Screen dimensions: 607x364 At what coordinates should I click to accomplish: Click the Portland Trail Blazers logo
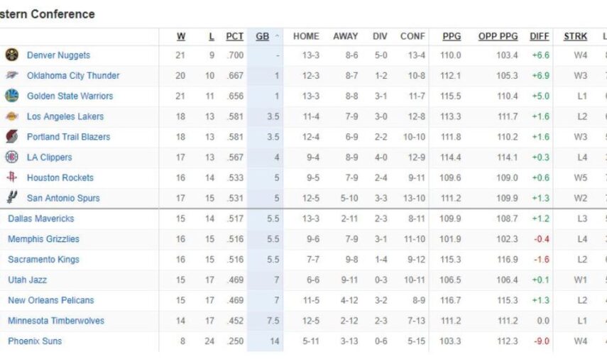tap(11, 137)
